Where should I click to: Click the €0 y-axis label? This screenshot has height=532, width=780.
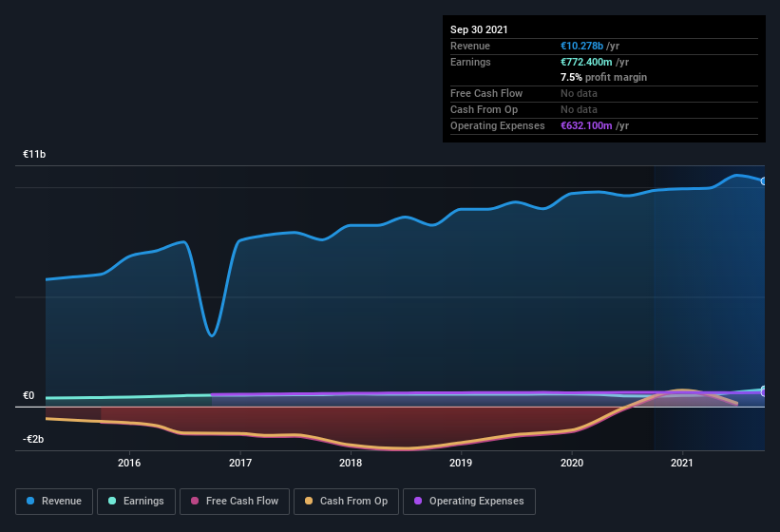click(29, 396)
